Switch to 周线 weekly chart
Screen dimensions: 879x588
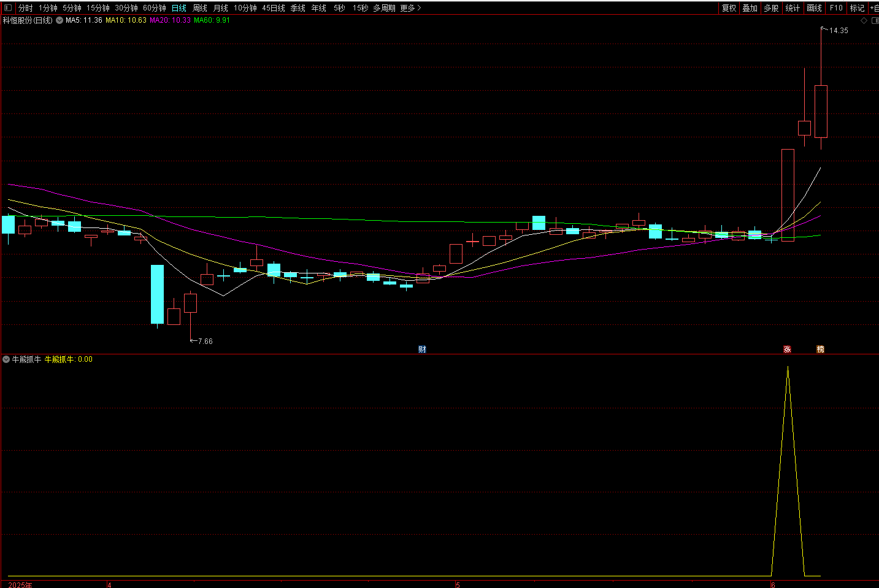click(200, 8)
